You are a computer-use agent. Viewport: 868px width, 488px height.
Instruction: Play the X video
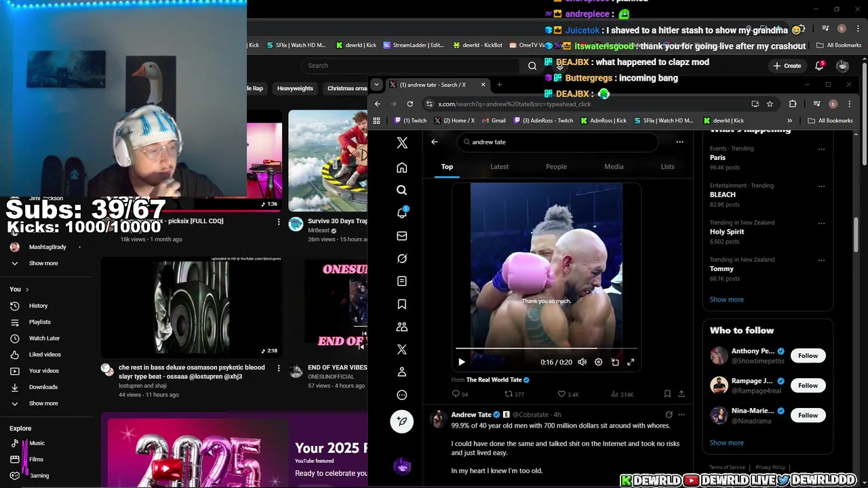[x=461, y=363]
